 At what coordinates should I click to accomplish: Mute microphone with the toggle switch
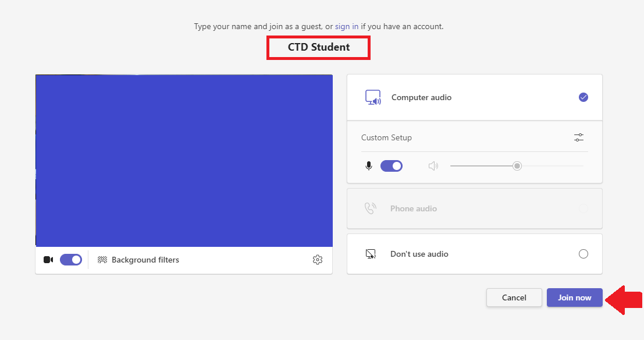tap(392, 166)
